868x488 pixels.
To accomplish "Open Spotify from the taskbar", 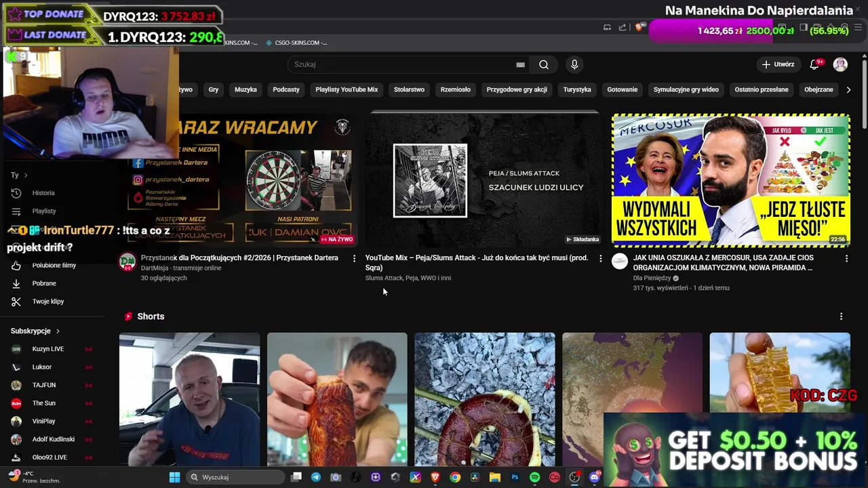I will 534,477.
